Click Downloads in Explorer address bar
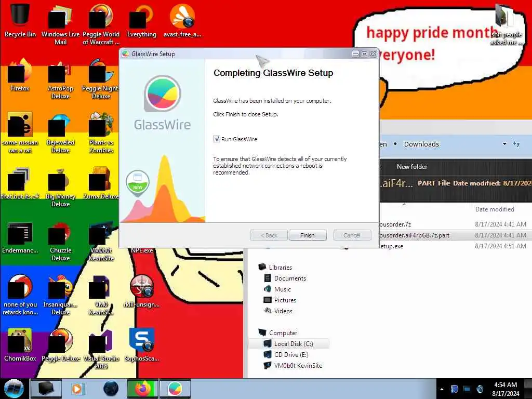Viewport: 532px width, 399px height. (421, 144)
